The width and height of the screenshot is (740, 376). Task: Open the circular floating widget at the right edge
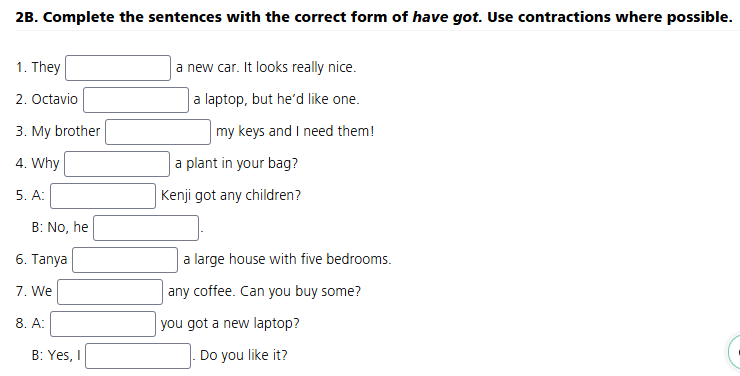[734, 351]
